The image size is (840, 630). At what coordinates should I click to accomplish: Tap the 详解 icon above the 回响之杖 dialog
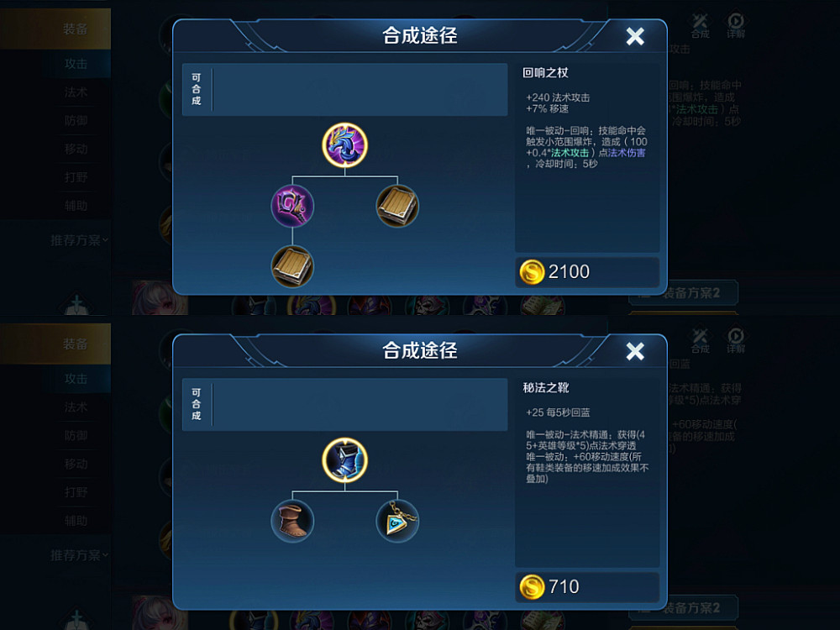[x=736, y=26]
